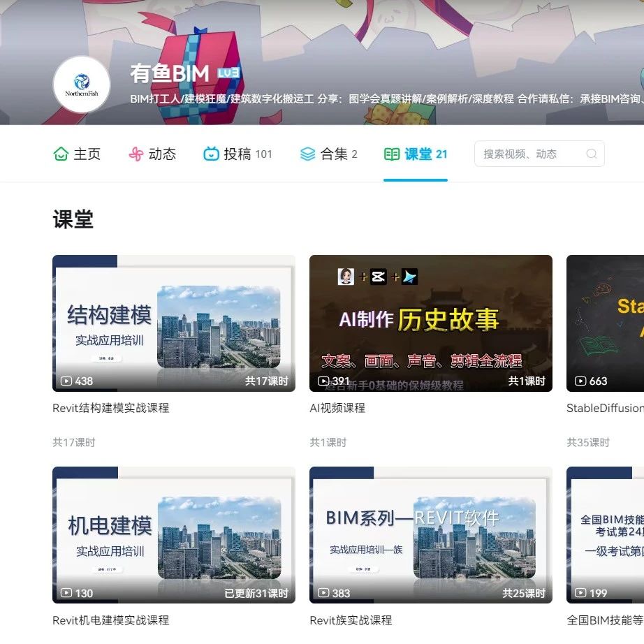This screenshot has height=644, width=644.
Task: Open the AI视频课程 title link
Action: pyautogui.click(x=337, y=408)
